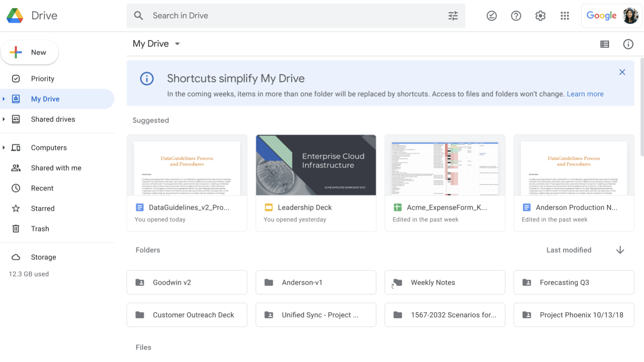This screenshot has height=362, width=644.
Task: Open the Google apps grid launcher
Action: click(x=564, y=16)
